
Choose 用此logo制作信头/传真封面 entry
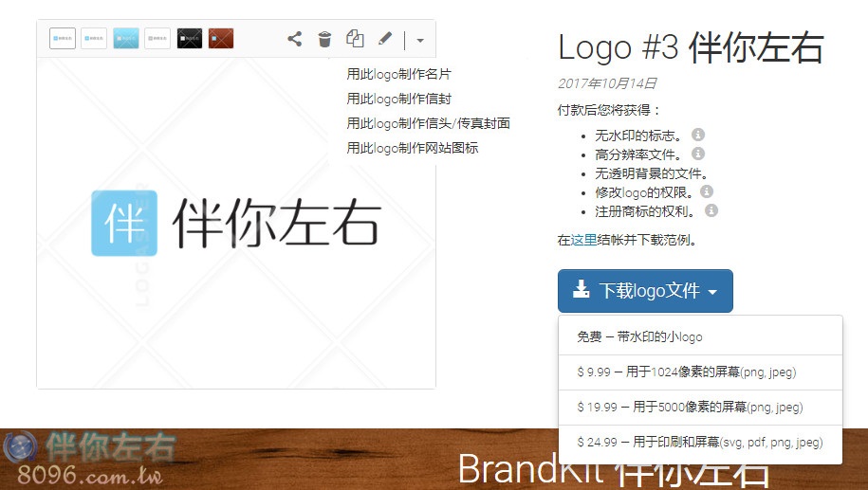428,123
